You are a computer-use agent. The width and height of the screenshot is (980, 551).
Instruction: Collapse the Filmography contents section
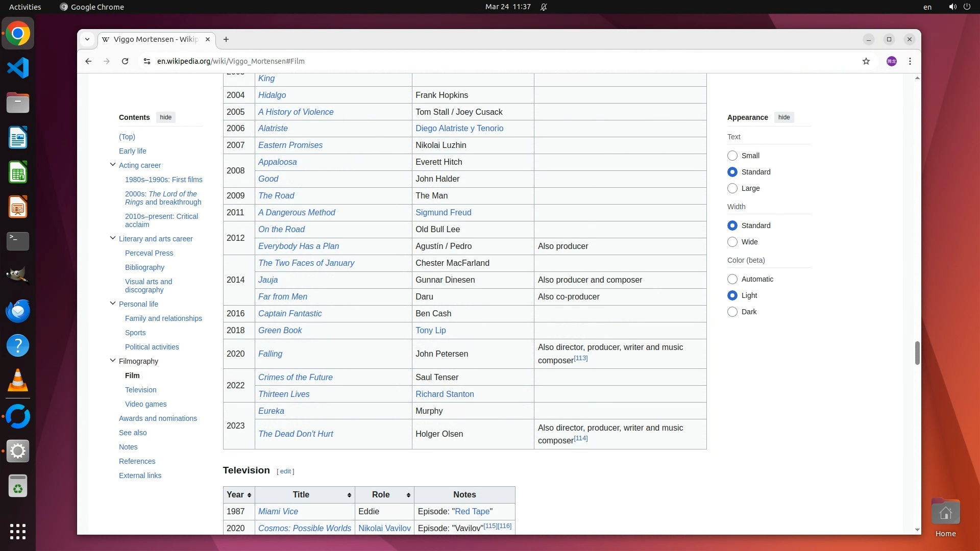tap(113, 361)
